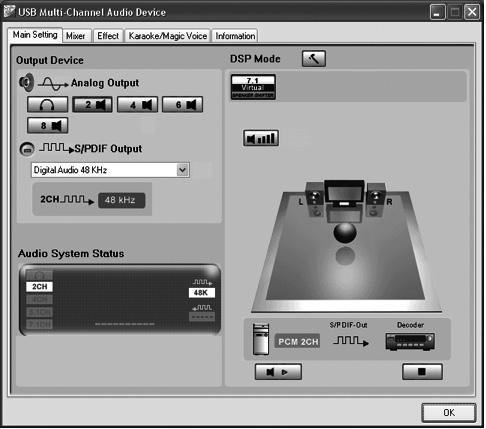Image resolution: width=486 pixels, height=429 pixels.
Task: Select 6-speaker analog output
Action: (182, 105)
